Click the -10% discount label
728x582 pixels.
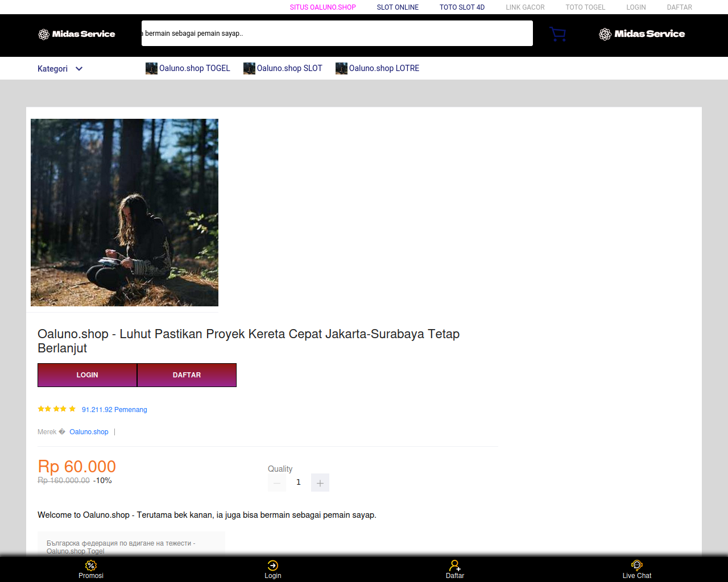pyautogui.click(x=102, y=481)
